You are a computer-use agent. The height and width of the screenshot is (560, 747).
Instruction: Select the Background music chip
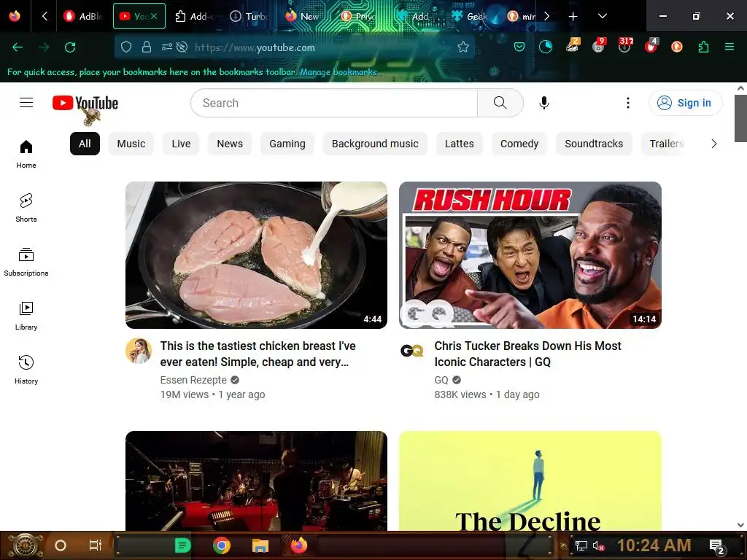[x=375, y=144]
